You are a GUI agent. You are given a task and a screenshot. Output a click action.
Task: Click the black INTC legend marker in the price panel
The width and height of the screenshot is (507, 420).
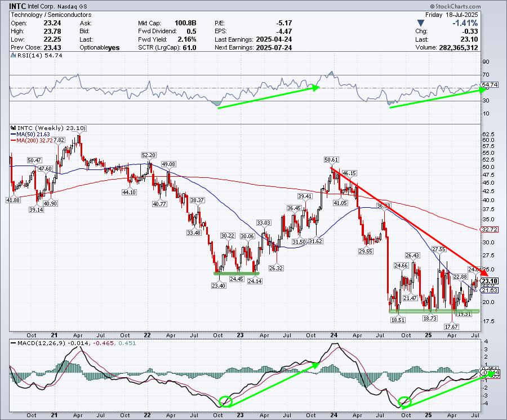[x=13, y=128]
